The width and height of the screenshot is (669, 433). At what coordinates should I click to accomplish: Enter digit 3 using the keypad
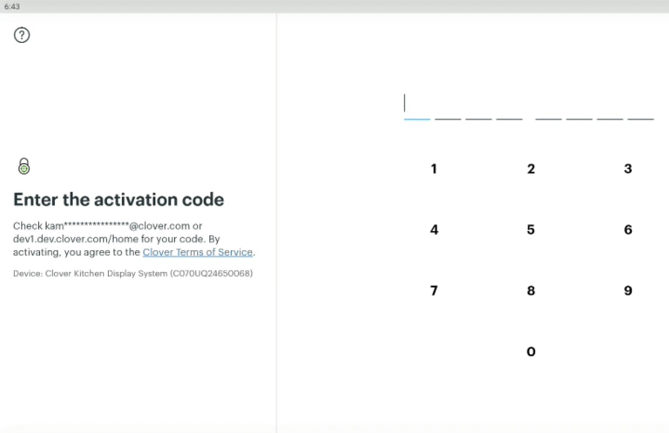click(x=628, y=169)
